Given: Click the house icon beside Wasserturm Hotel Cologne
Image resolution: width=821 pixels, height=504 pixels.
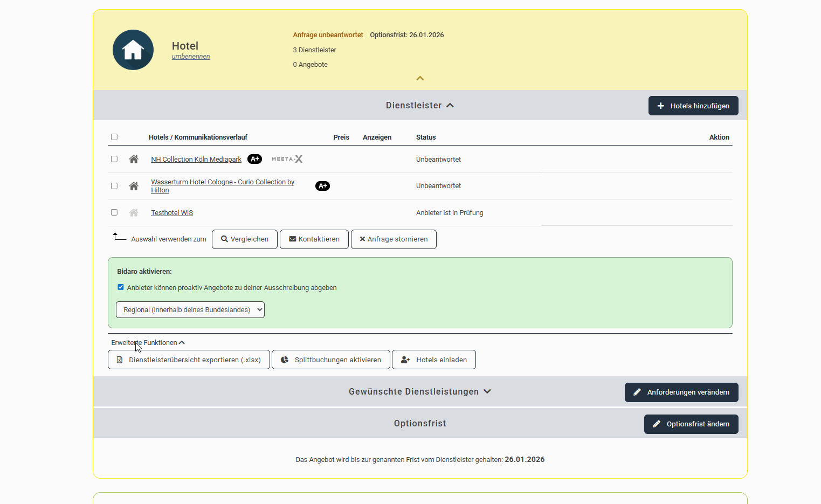Looking at the screenshot, I should (134, 186).
